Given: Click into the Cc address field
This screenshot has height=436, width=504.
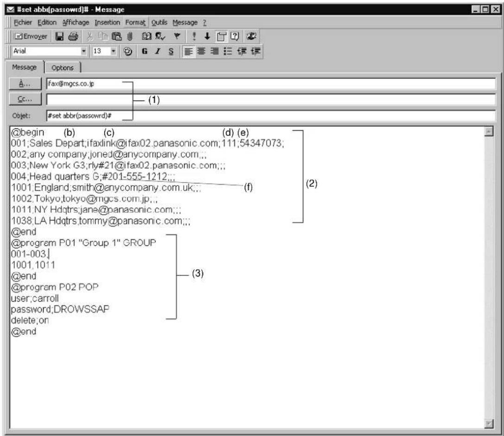Looking at the screenshot, I should coord(270,99).
